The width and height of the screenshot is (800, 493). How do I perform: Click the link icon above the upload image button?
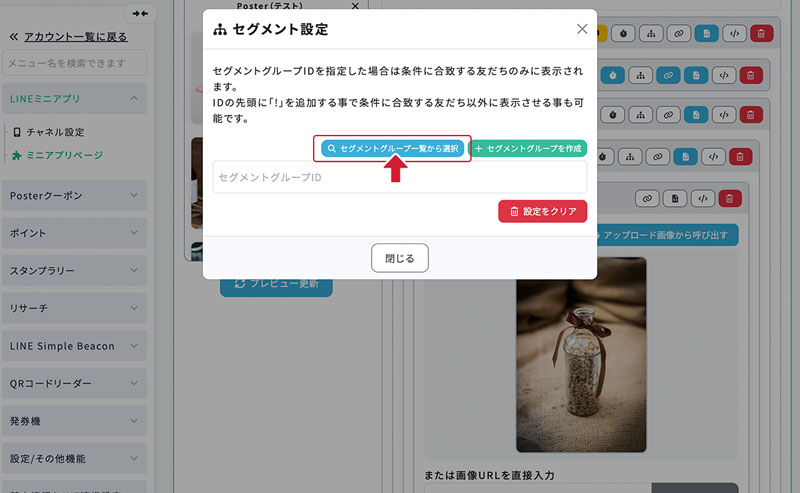[x=649, y=199]
